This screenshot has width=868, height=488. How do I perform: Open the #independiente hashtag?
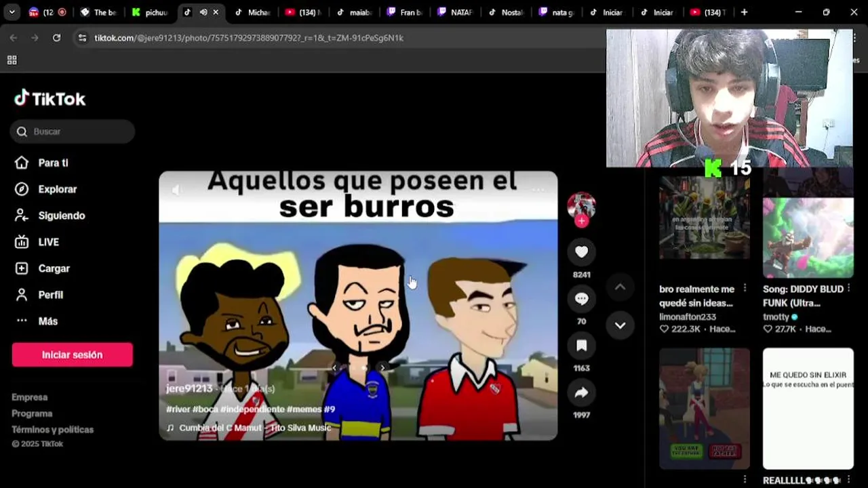click(x=252, y=409)
